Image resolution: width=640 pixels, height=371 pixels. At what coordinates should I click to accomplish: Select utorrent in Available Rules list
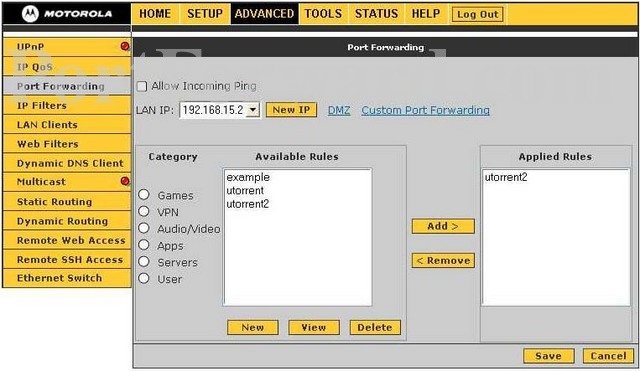pyautogui.click(x=245, y=191)
